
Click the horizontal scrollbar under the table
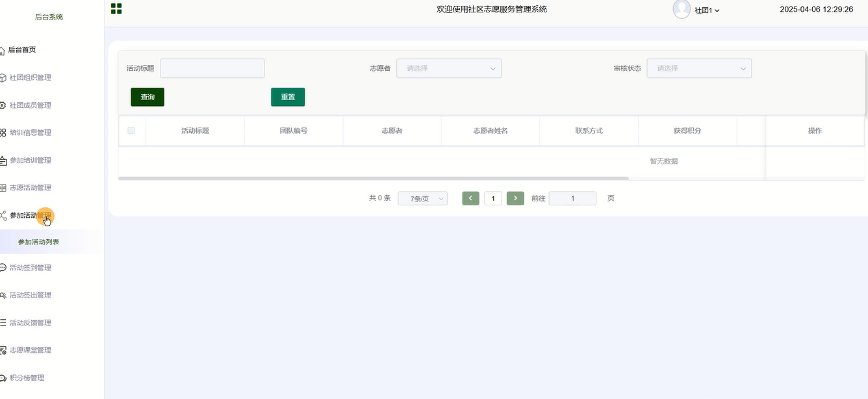[x=374, y=178]
